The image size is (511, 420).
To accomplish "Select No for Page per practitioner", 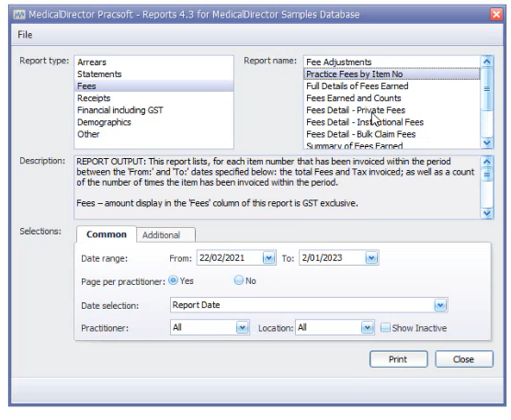I will 239,280.
